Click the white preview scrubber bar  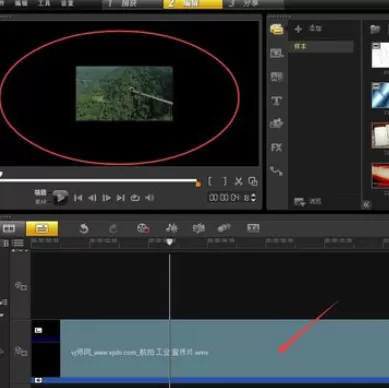(99, 181)
